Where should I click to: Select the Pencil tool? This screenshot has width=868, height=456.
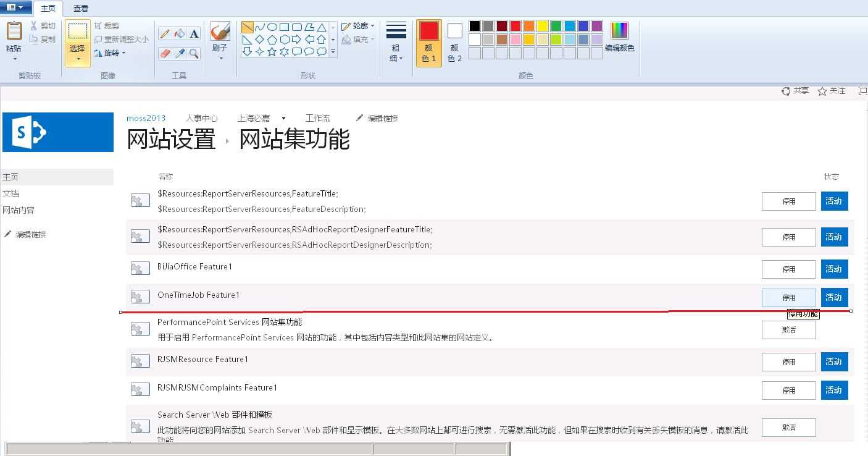(165, 33)
